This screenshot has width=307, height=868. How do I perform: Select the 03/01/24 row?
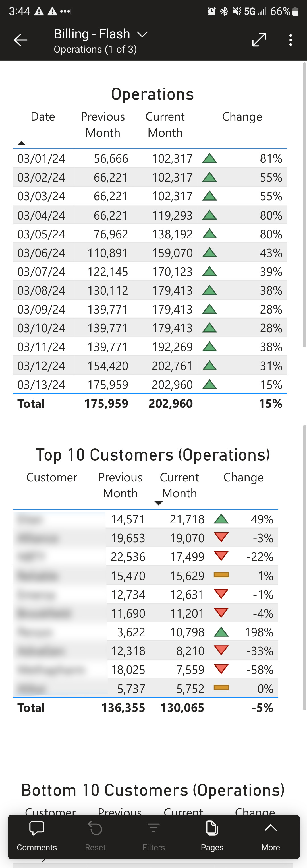click(150, 158)
